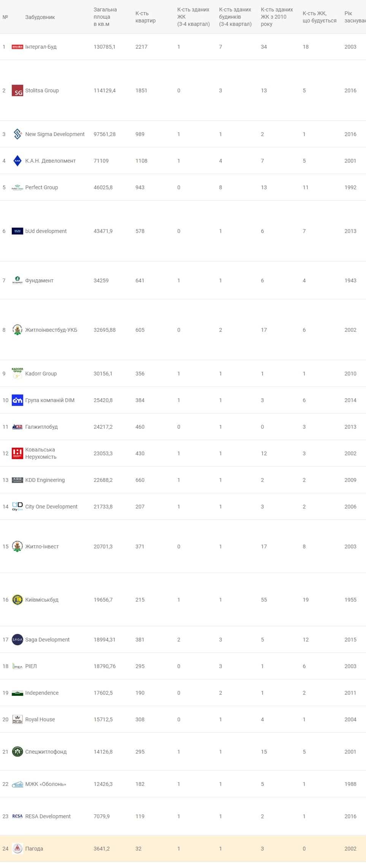Click the Житло-Інвест logo
Viewport: 366px width, 868px height.
click(17, 546)
